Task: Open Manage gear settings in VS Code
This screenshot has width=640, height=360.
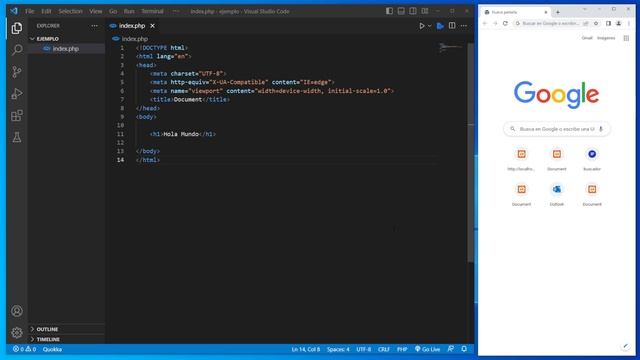Action: click(x=17, y=333)
